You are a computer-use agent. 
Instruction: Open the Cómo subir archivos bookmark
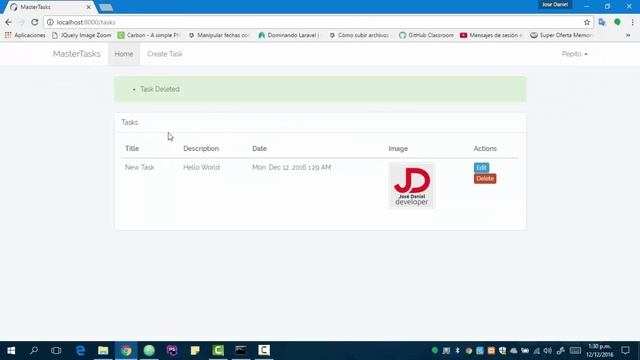(x=359, y=36)
